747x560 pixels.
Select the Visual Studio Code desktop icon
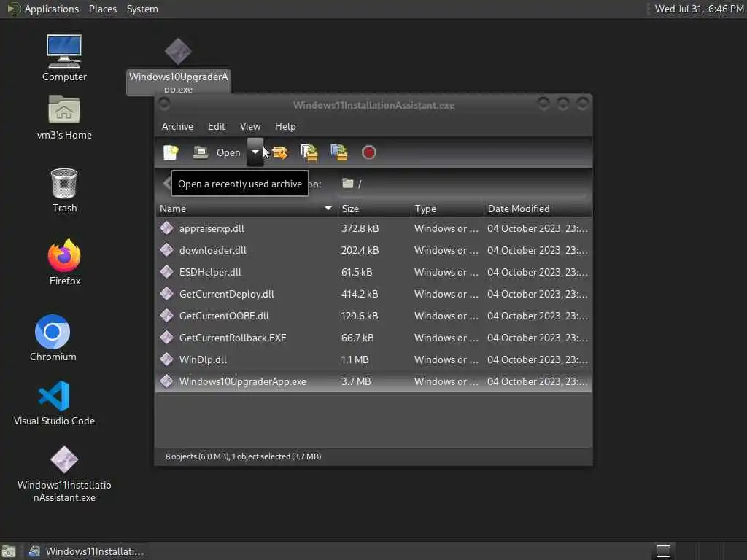(54, 402)
